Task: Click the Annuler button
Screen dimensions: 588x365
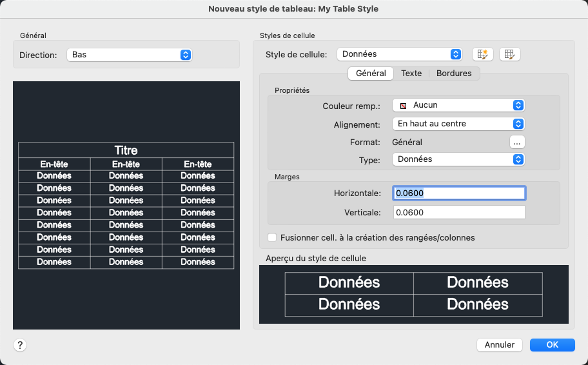Action: click(499, 344)
